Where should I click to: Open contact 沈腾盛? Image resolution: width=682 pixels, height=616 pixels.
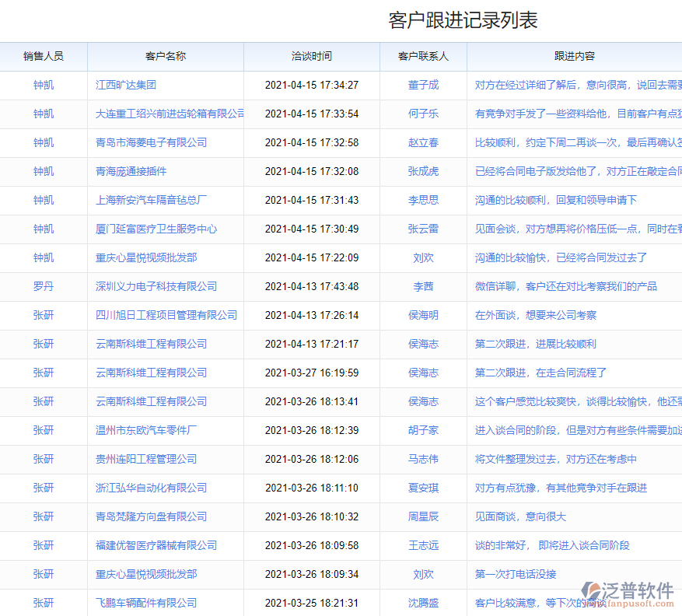click(422, 603)
